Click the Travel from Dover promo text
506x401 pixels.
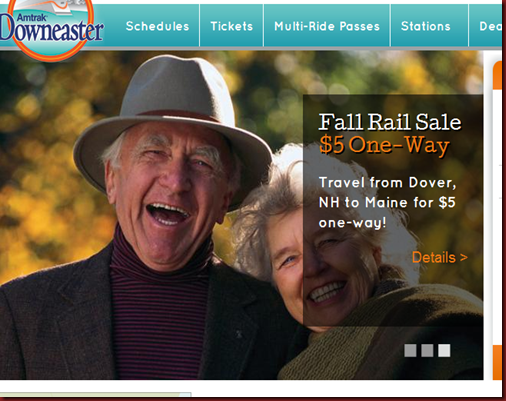click(x=387, y=202)
